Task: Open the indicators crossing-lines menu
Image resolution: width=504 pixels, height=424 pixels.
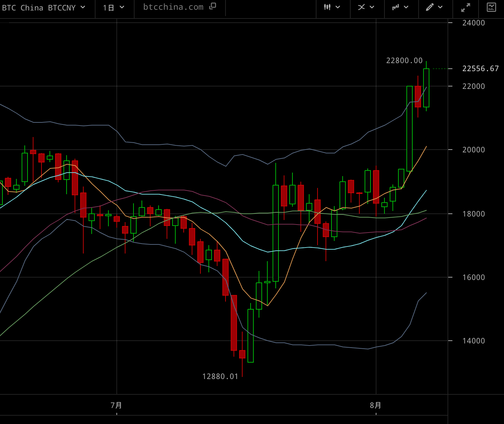Action: 361,7
